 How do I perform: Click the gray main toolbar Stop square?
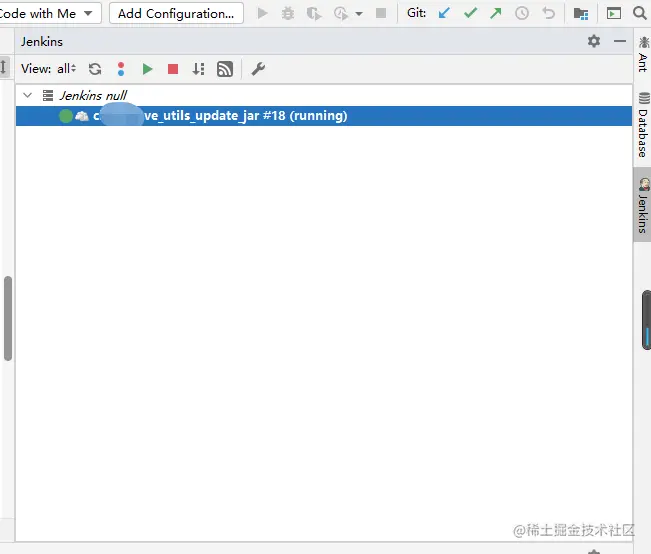381,13
